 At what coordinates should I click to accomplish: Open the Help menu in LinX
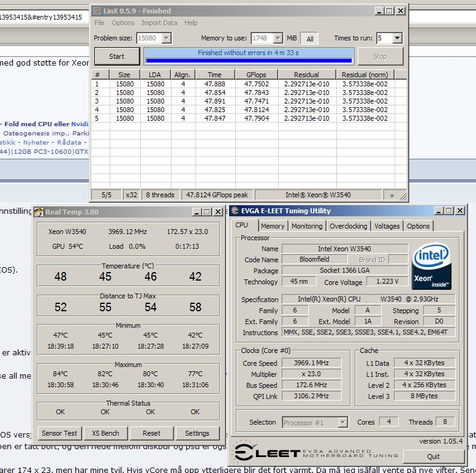(191, 23)
